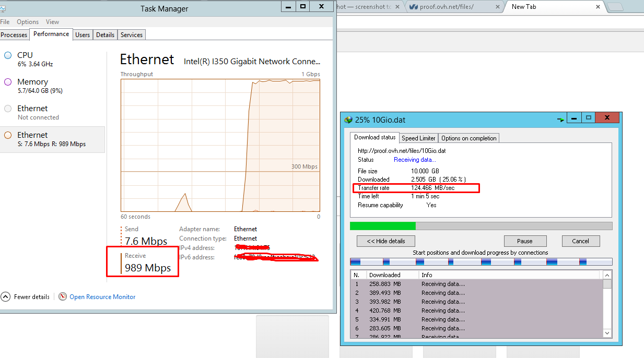Screen dimensions: 644x358
Task: Click the Open Resource Monitor icon
Action: [x=63, y=297]
